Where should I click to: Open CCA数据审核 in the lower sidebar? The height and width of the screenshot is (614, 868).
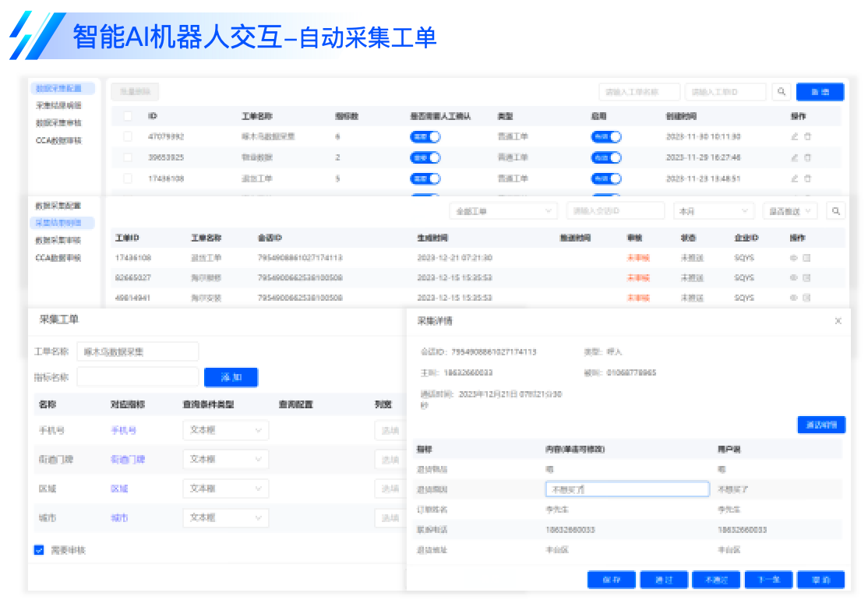pos(58,258)
